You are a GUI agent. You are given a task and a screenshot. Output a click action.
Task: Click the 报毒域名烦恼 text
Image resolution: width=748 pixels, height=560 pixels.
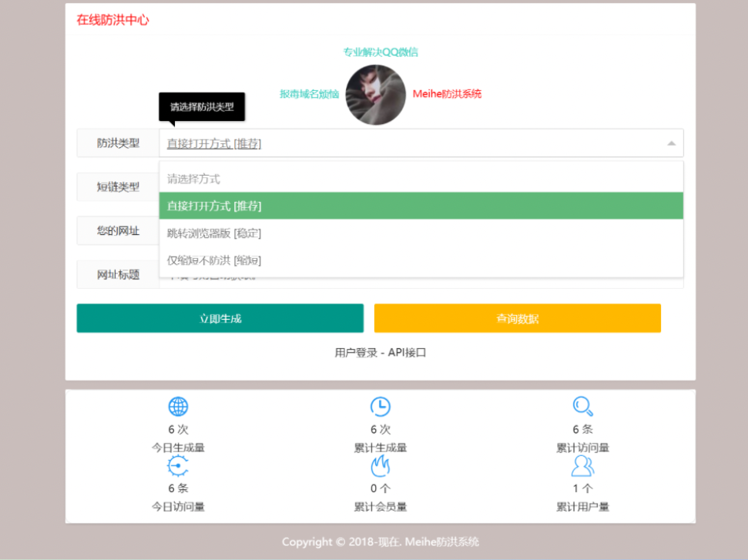click(x=308, y=94)
